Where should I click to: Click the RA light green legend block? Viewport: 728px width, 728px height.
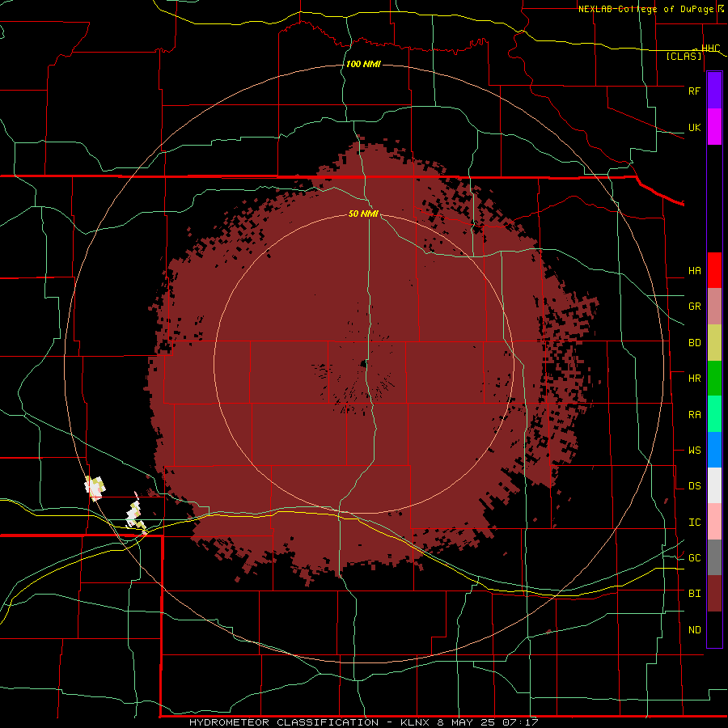point(714,414)
